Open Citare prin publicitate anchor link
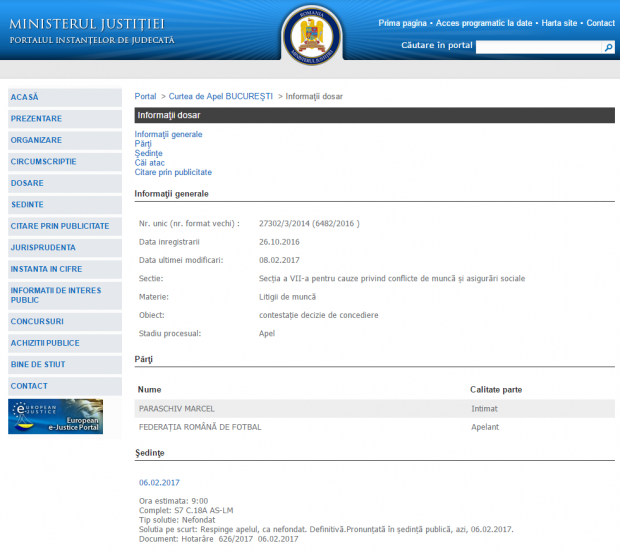 pyautogui.click(x=173, y=172)
